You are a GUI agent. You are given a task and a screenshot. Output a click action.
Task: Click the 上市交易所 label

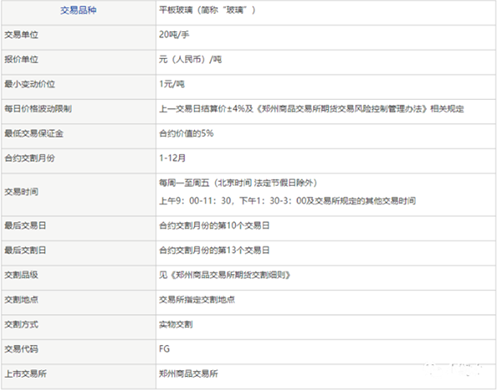[25, 374]
